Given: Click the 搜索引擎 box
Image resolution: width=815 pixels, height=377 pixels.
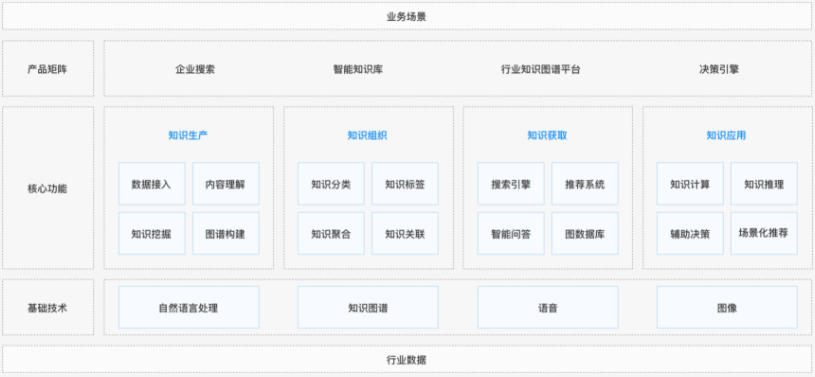Looking at the screenshot, I should [511, 184].
